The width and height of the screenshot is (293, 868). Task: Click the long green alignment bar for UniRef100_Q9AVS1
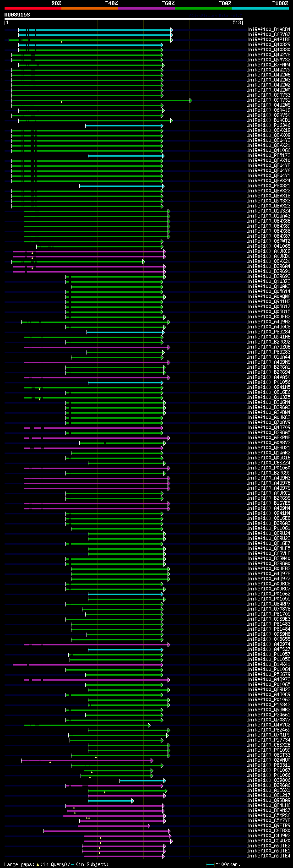102,100
